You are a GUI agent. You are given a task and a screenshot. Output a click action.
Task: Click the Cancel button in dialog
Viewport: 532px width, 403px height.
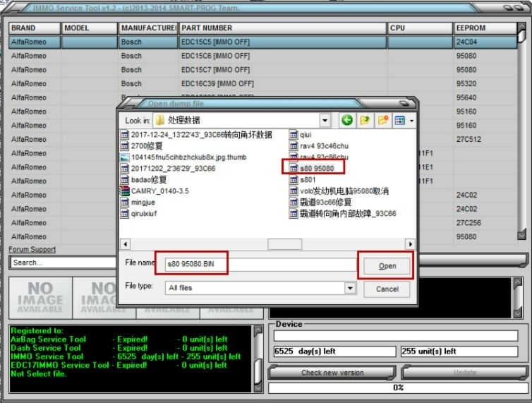(387, 289)
